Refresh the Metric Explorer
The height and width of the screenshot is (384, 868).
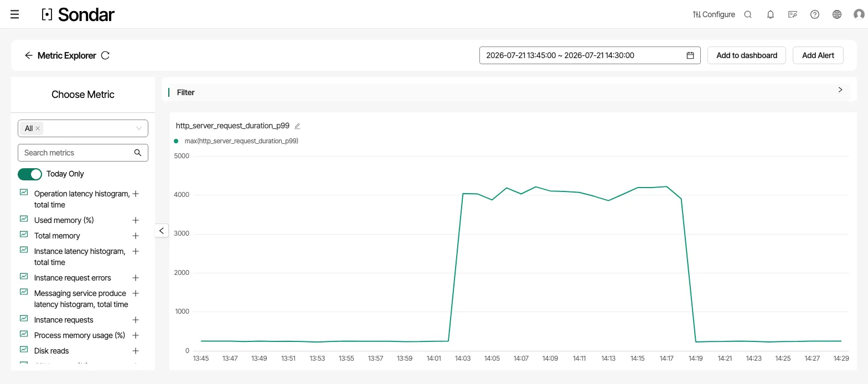105,55
